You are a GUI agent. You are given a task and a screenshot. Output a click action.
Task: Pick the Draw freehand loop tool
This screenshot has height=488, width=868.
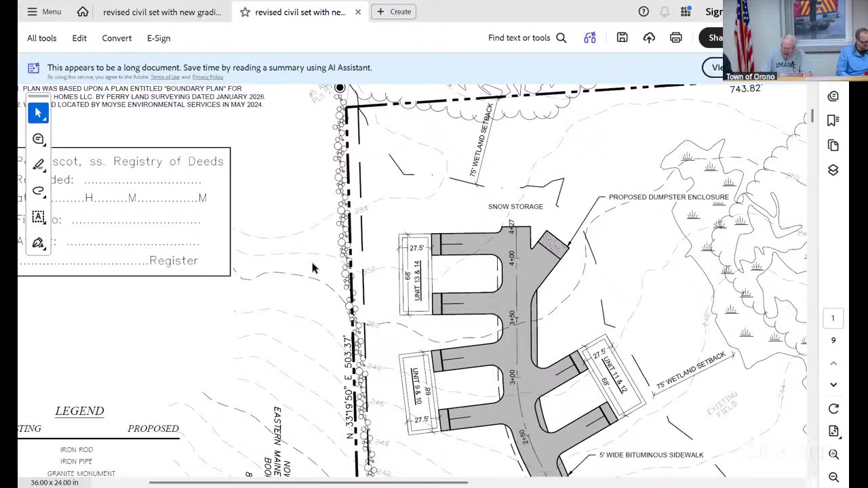(38, 191)
